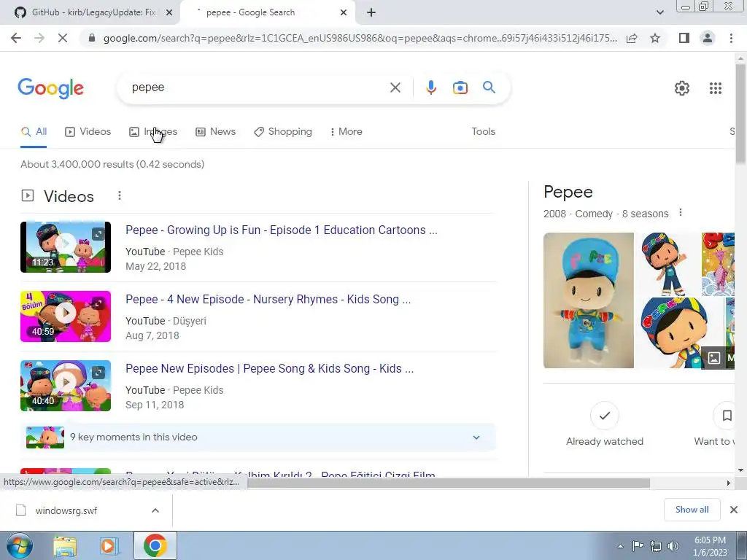Click the Google logo
This screenshot has width=747, height=560.
[50, 88]
